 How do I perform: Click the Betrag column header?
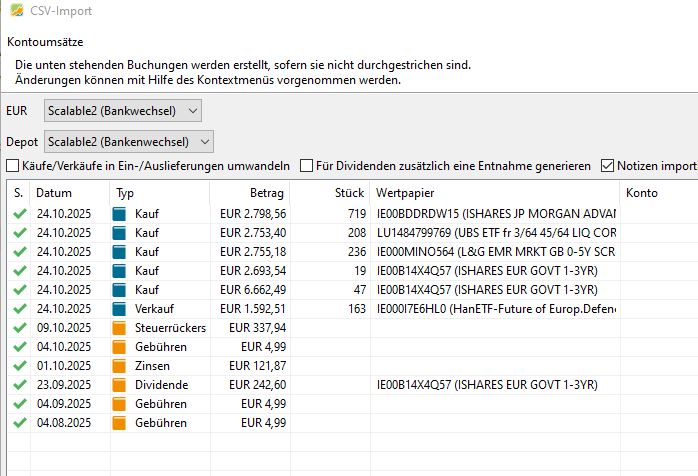click(x=266, y=192)
